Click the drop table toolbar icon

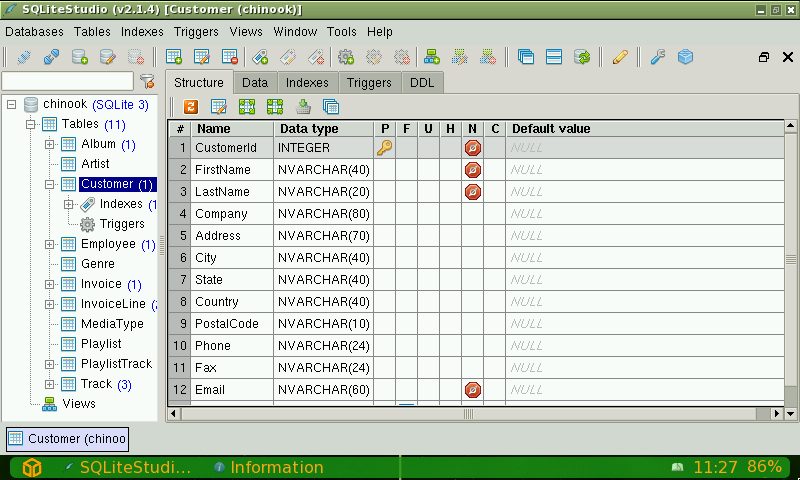[230, 57]
